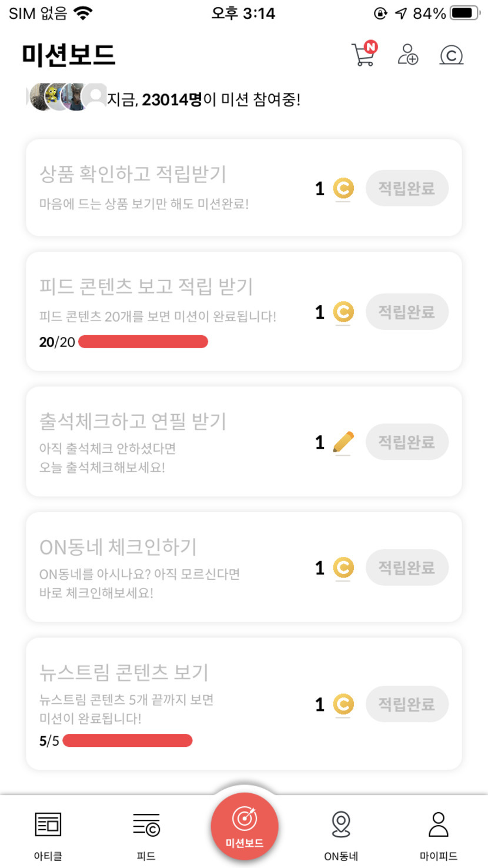The image size is (488, 868).
Task: Tap the pencil icon on 출석체크 mission
Action: (x=343, y=442)
